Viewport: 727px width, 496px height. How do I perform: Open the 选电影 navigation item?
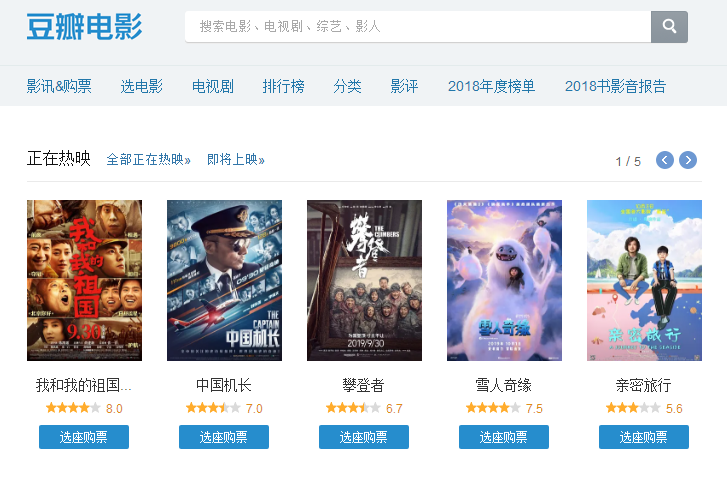pos(141,86)
